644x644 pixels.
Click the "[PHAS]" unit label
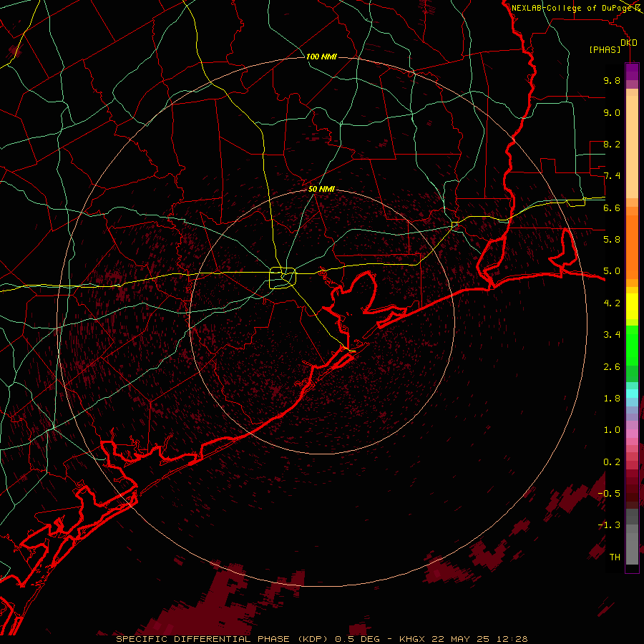click(x=605, y=49)
